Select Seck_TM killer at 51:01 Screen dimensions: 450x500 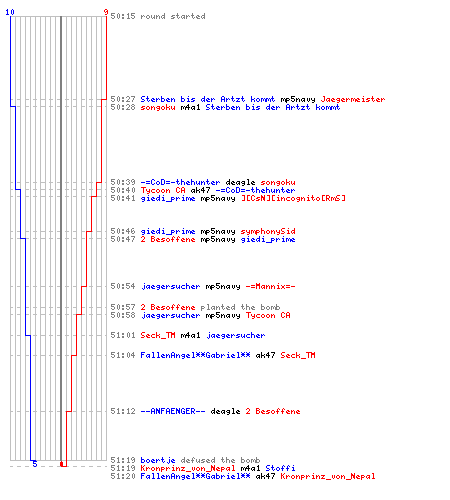tap(158, 335)
